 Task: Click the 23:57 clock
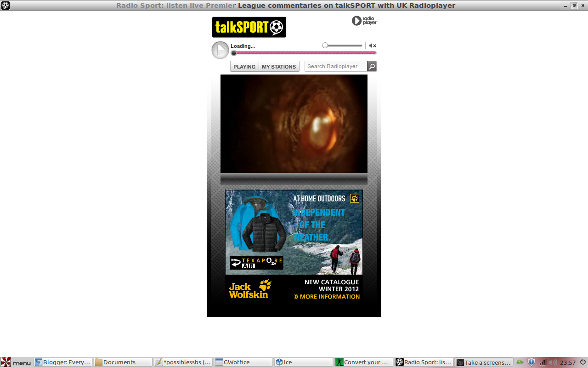point(568,362)
